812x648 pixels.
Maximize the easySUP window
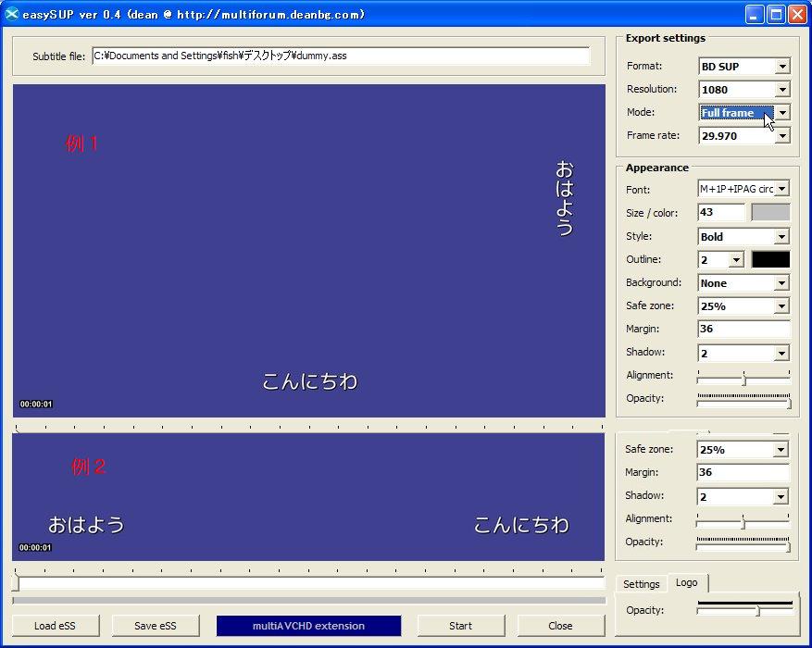(776, 15)
